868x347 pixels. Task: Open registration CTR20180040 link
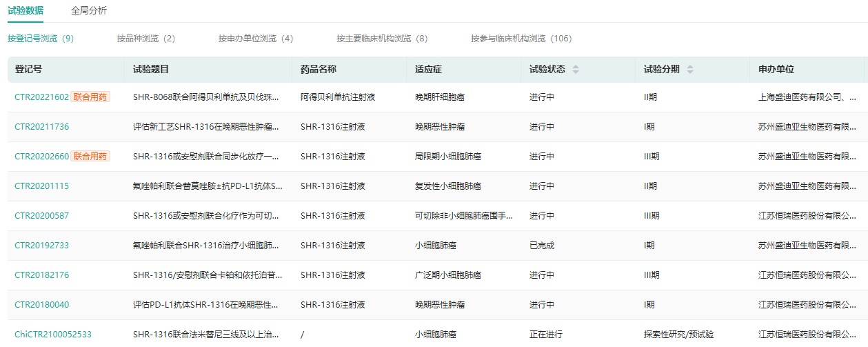41,305
